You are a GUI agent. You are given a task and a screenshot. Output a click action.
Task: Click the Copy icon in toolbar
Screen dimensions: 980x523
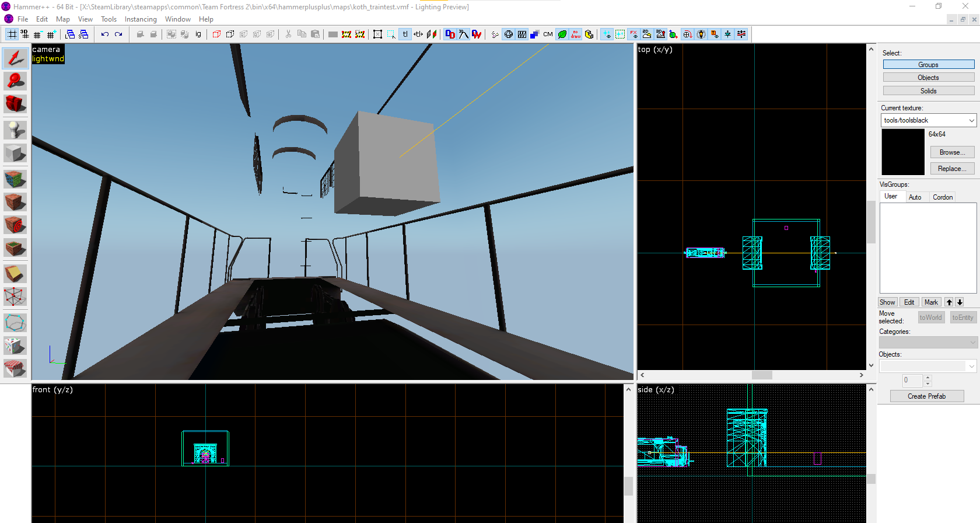(x=302, y=34)
